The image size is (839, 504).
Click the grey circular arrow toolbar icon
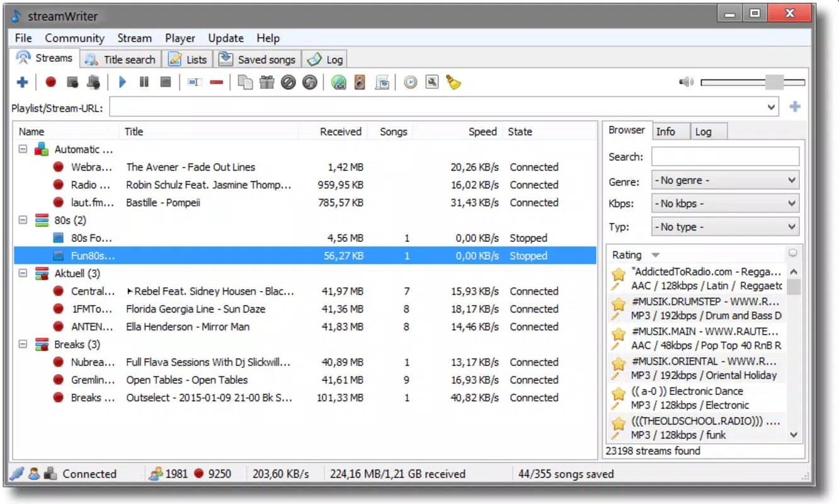point(310,82)
